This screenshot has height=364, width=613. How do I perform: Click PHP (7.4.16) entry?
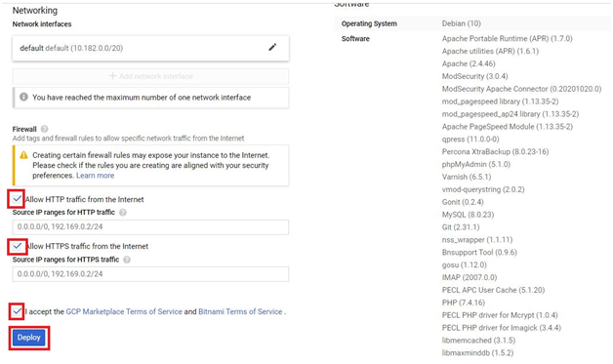tap(464, 303)
